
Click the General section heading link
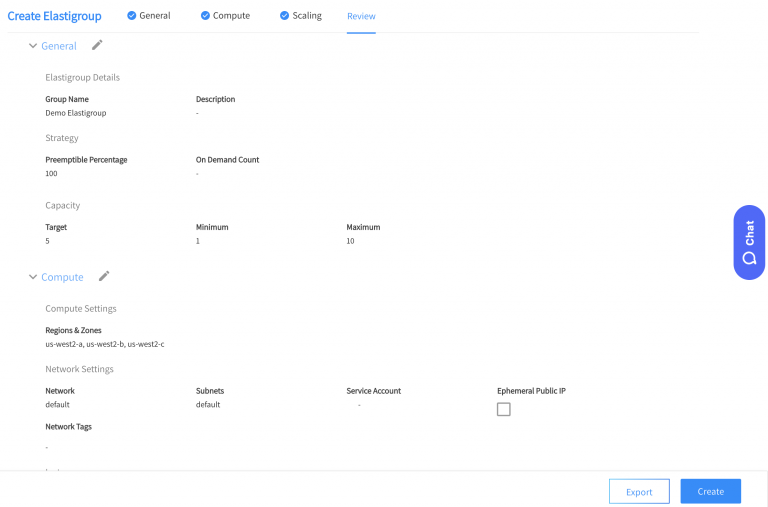(59, 46)
